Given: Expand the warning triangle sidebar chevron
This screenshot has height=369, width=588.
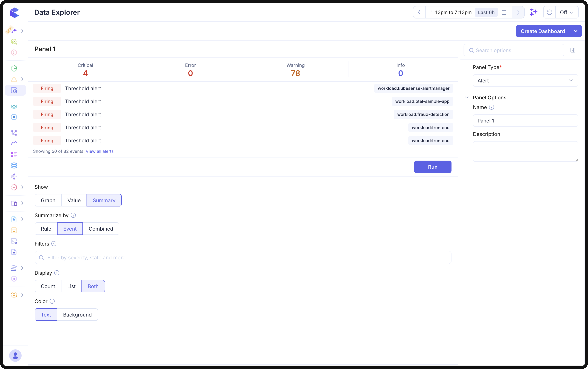Looking at the screenshot, I should pos(22,79).
